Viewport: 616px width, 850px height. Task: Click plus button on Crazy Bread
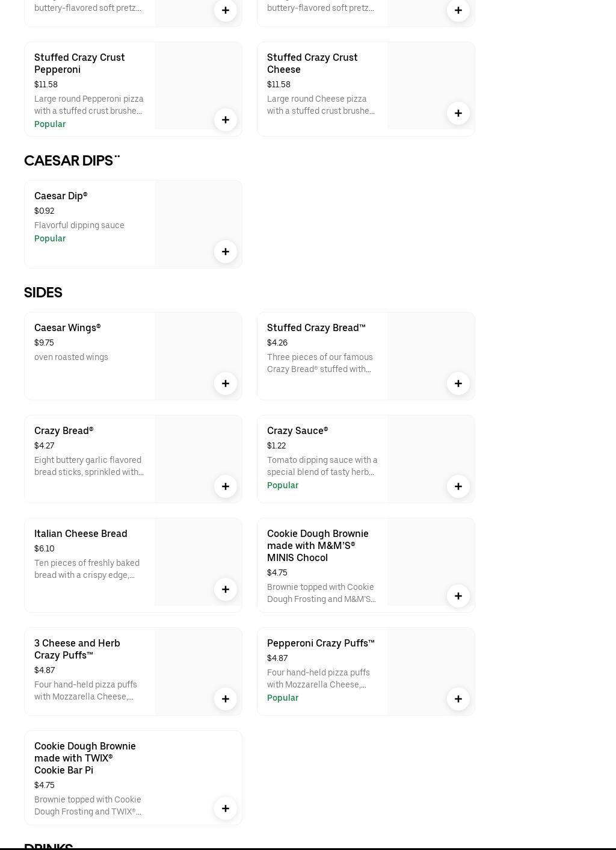pos(226,486)
